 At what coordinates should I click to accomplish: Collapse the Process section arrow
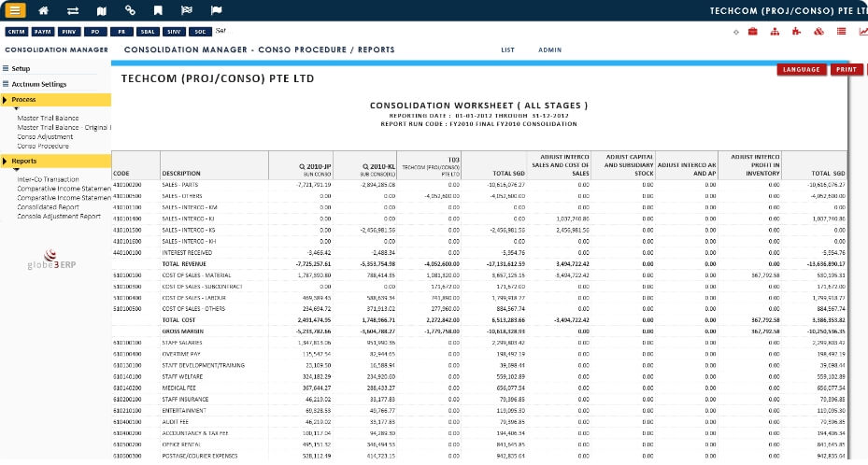[5, 100]
